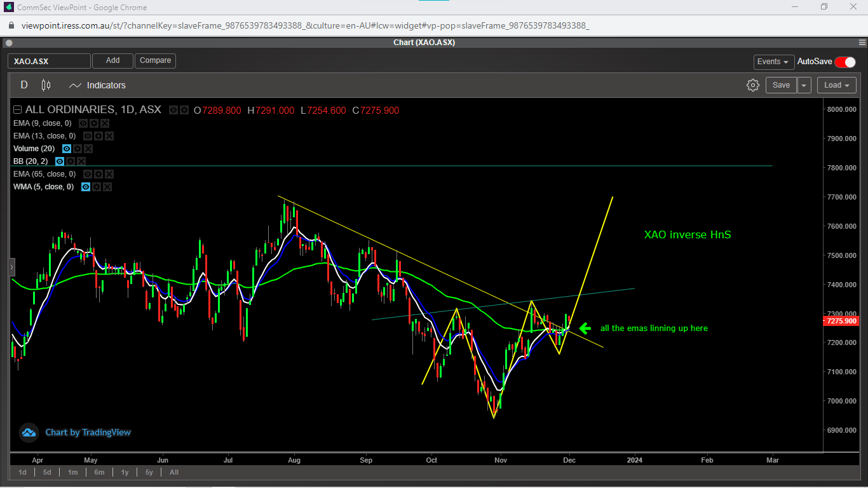The width and height of the screenshot is (868, 488).
Task: Remove the EMA (65, close, 0) indicator
Action: [x=109, y=174]
